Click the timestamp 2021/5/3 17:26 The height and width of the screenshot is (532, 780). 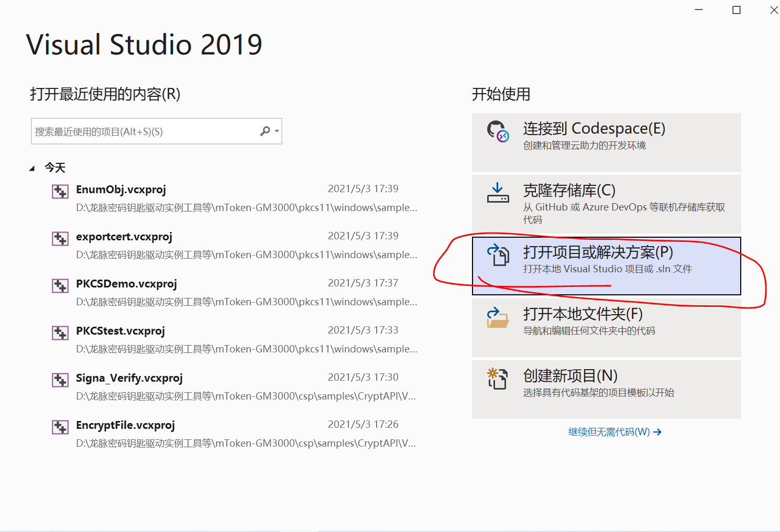pyautogui.click(x=363, y=424)
